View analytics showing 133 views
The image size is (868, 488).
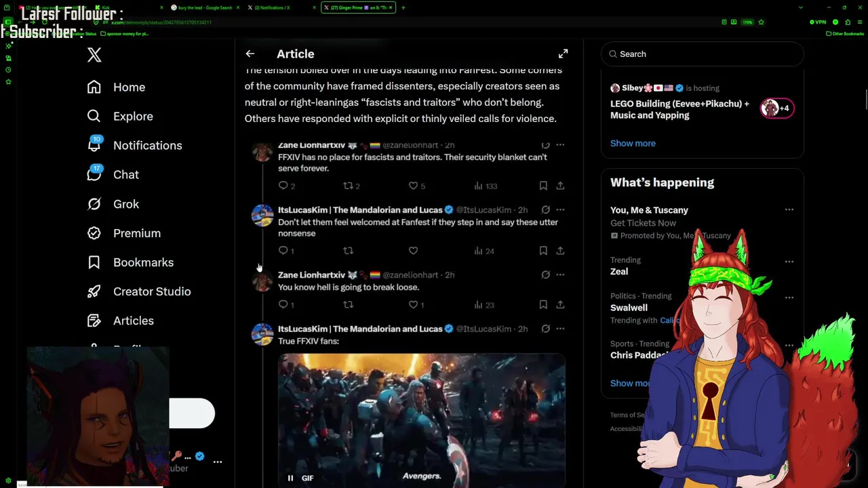pos(486,186)
